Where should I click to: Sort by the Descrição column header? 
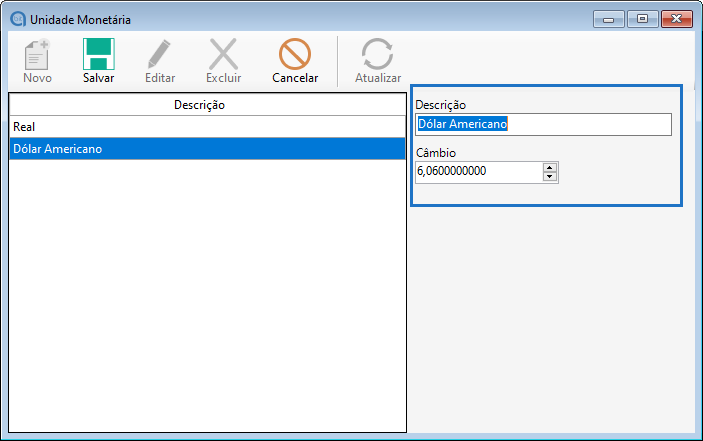coord(207,105)
